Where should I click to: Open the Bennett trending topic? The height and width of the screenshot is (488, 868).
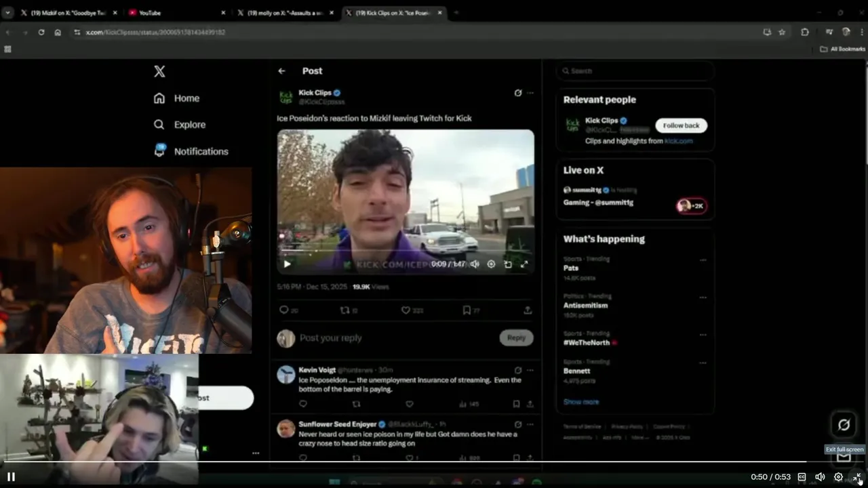(576, 371)
